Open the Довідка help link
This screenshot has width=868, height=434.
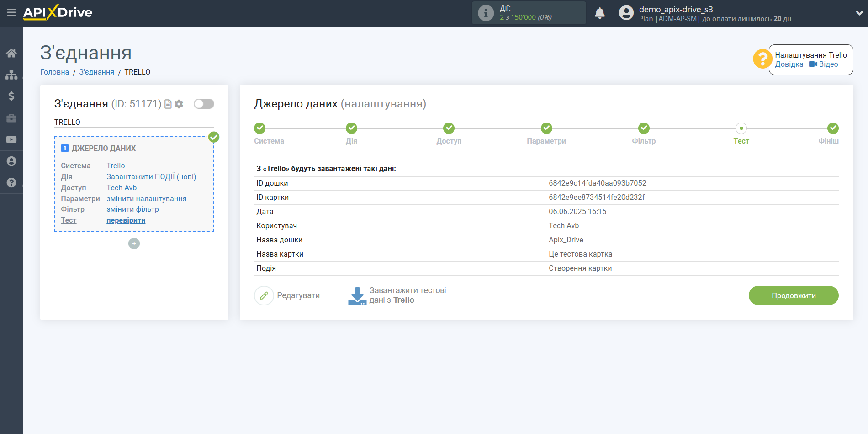click(789, 64)
